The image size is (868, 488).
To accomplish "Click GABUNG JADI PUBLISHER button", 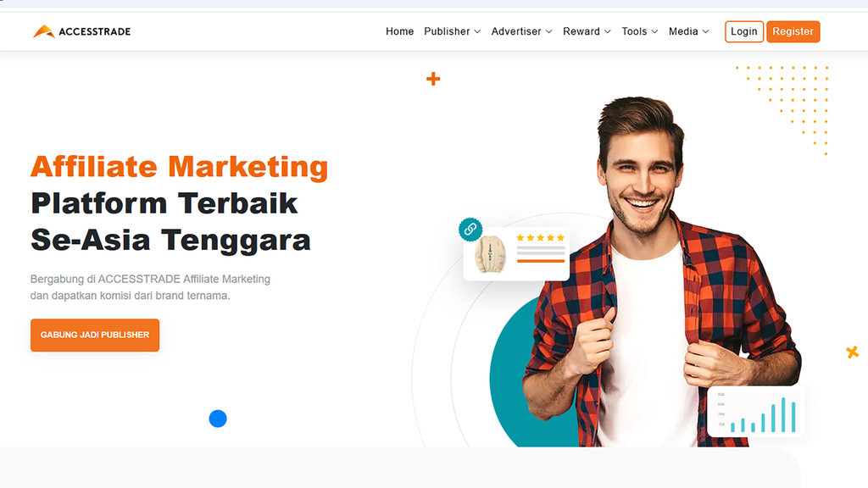I will pos(95,335).
